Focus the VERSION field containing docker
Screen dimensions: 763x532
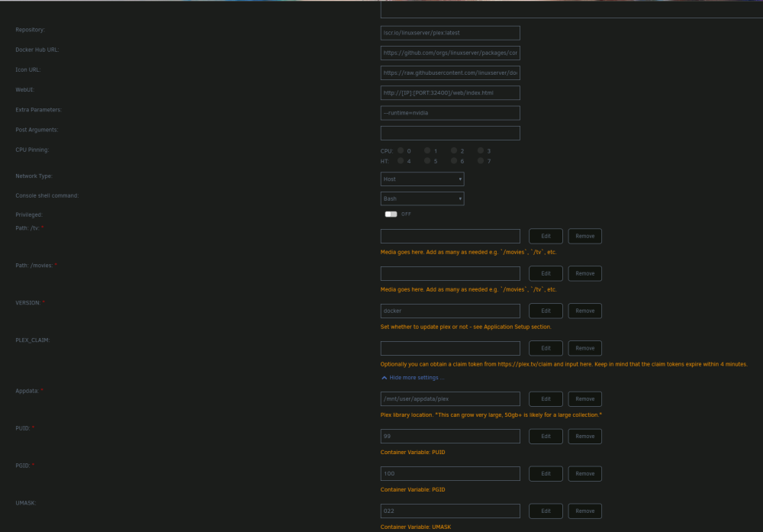tap(450, 311)
